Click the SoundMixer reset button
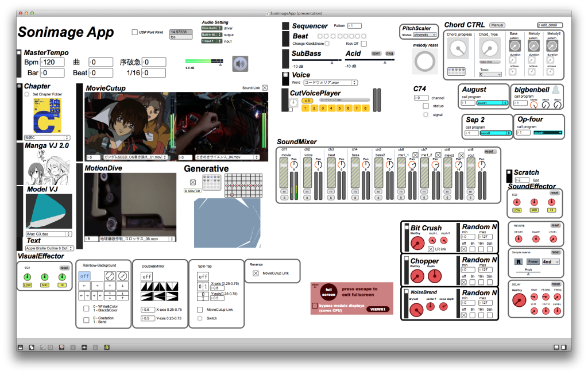Viewport: 588px width, 374px height. (489, 151)
